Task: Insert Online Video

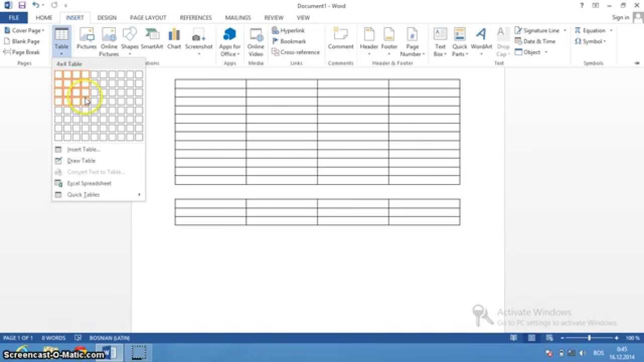Action: click(x=256, y=42)
